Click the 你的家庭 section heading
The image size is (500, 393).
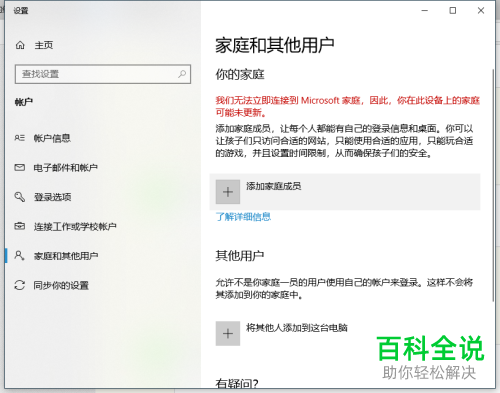click(240, 74)
